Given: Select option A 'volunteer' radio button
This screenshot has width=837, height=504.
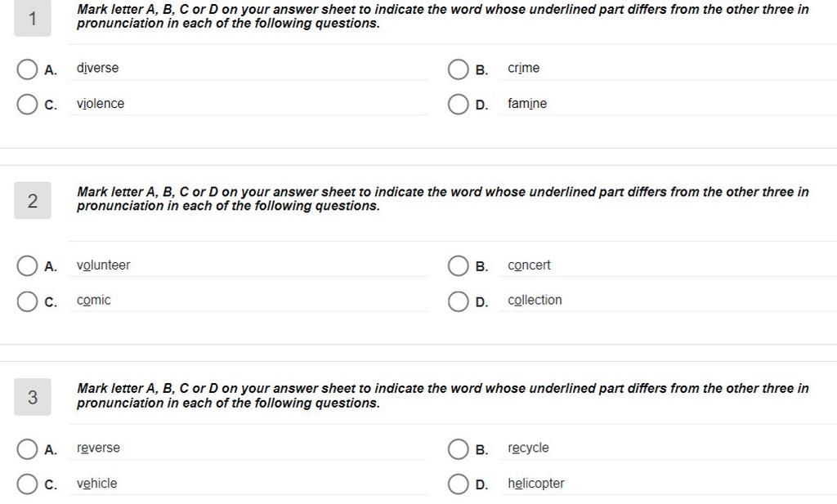Looking at the screenshot, I should coord(27,265).
